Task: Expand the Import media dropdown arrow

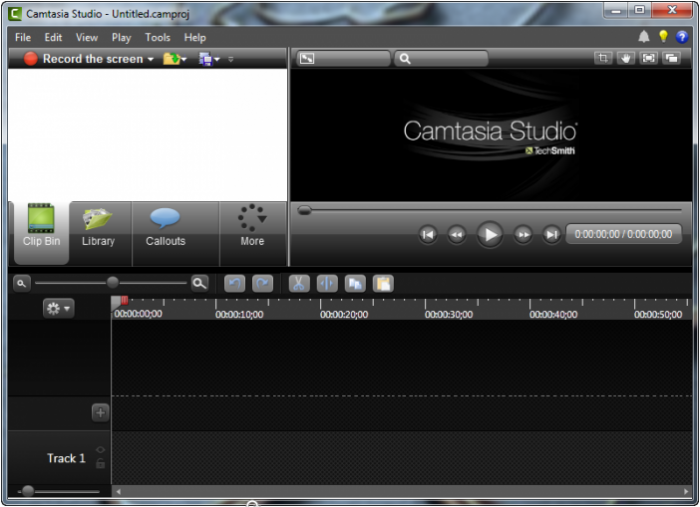Action: click(184, 59)
